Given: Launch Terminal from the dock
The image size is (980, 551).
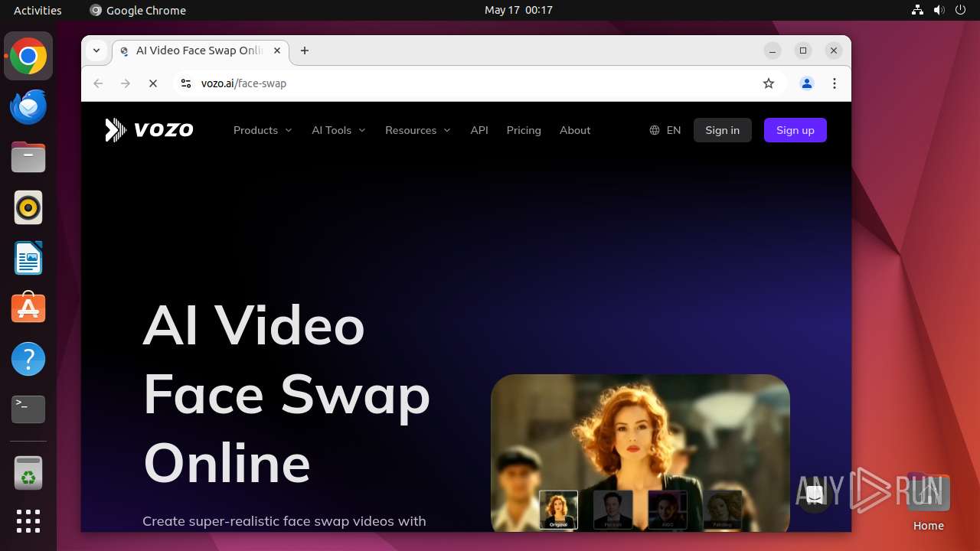Looking at the screenshot, I should pos(28,409).
